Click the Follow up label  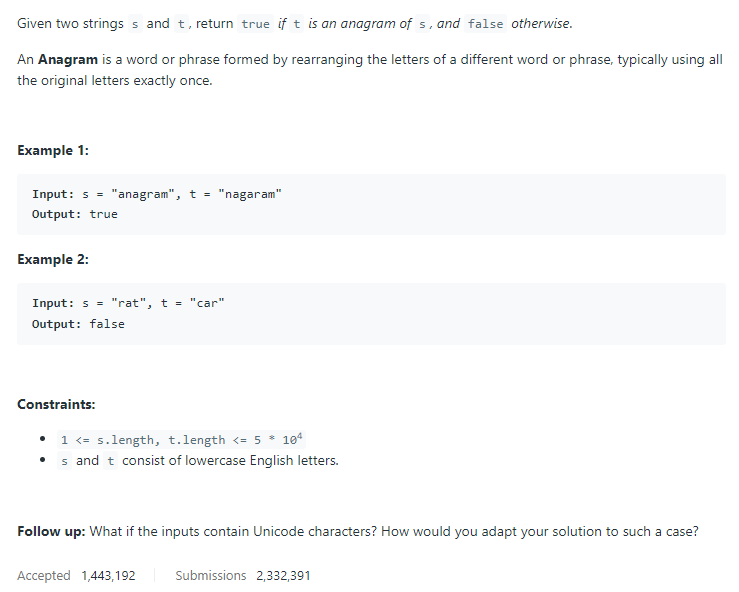[51, 531]
